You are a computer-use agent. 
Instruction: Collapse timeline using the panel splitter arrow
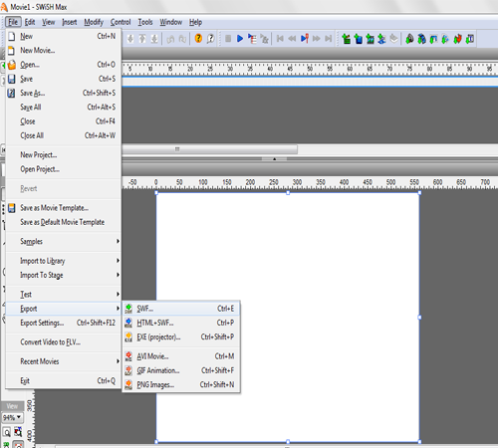pos(274,159)
